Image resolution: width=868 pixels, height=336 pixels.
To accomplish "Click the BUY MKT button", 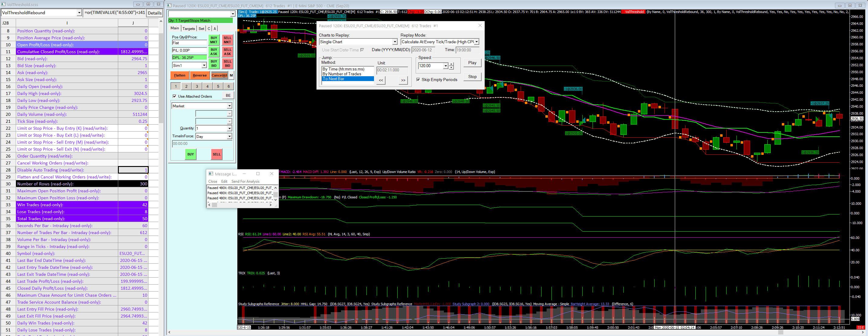I will [214, 40].
